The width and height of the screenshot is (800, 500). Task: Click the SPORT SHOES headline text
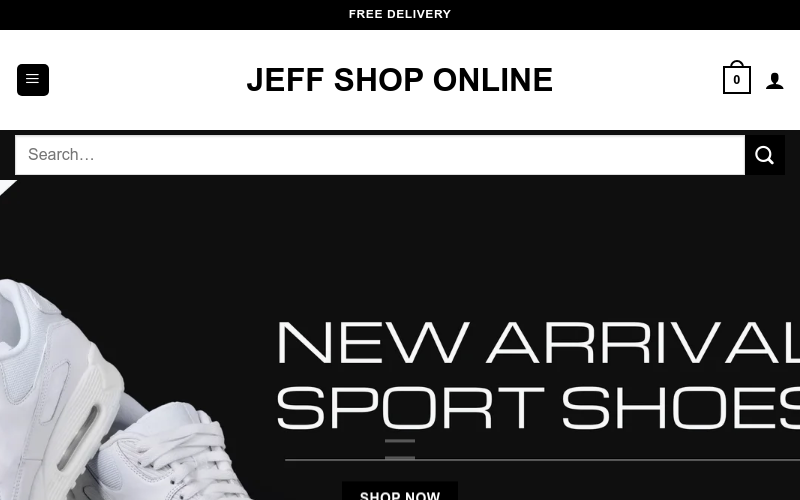tap(538, 407)
